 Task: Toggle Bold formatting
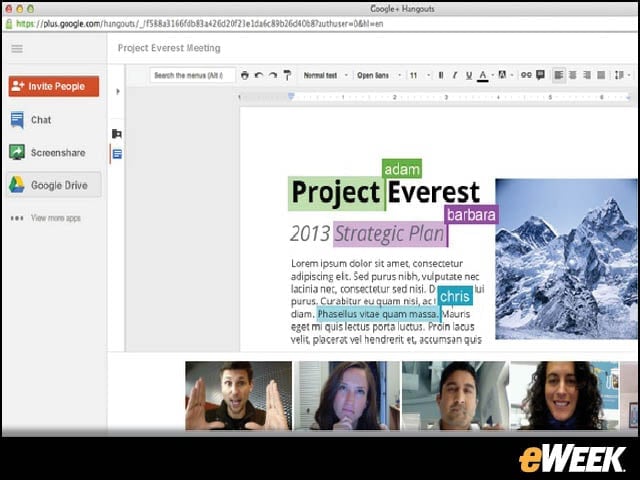point(441,75)
